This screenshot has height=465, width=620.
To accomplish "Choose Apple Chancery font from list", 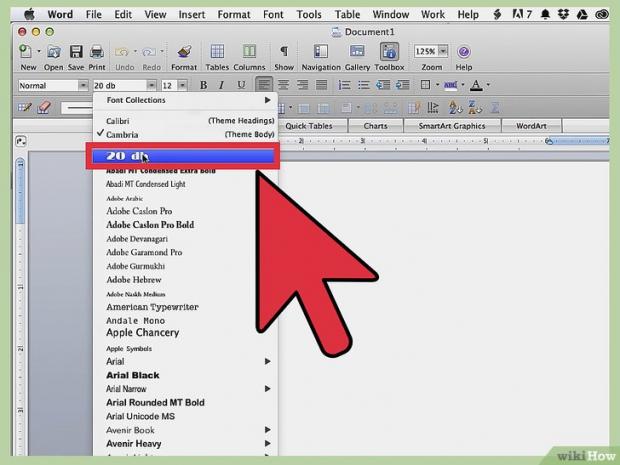I will 142,333.
